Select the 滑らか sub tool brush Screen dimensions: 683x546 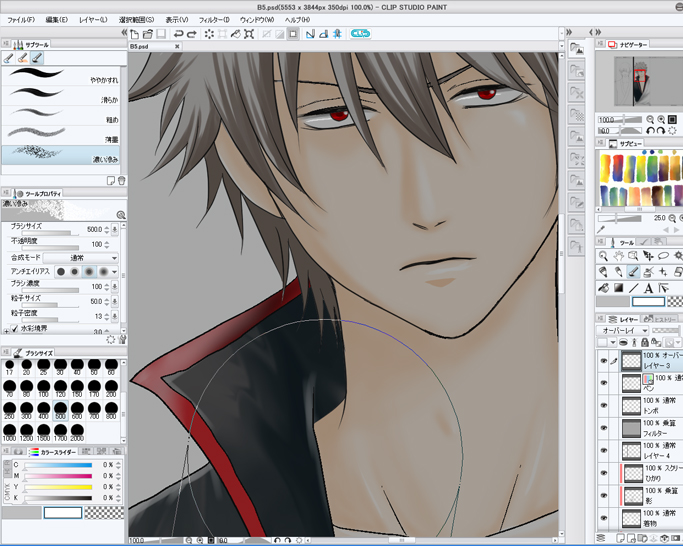tap(61, 95)
